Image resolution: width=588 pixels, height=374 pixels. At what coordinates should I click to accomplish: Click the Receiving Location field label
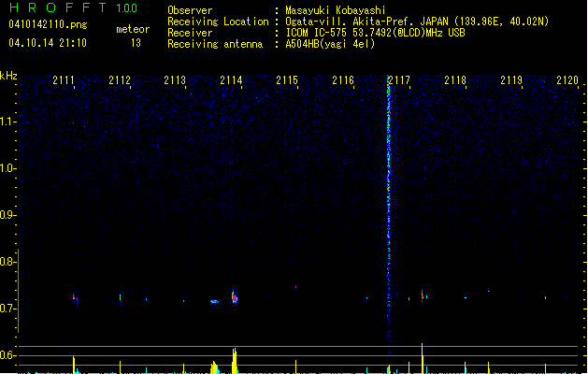[218, 22]
